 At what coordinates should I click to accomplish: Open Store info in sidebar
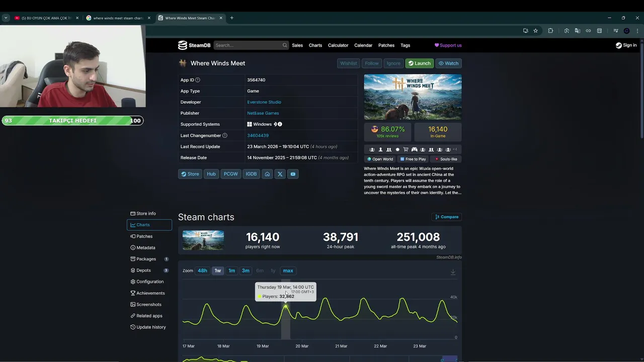tap(149, 214)
